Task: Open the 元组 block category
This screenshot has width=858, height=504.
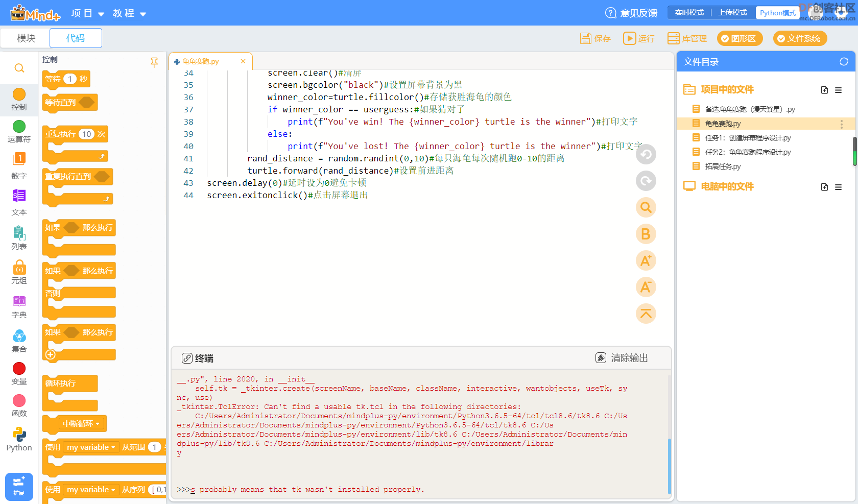Action: (19, 272)
